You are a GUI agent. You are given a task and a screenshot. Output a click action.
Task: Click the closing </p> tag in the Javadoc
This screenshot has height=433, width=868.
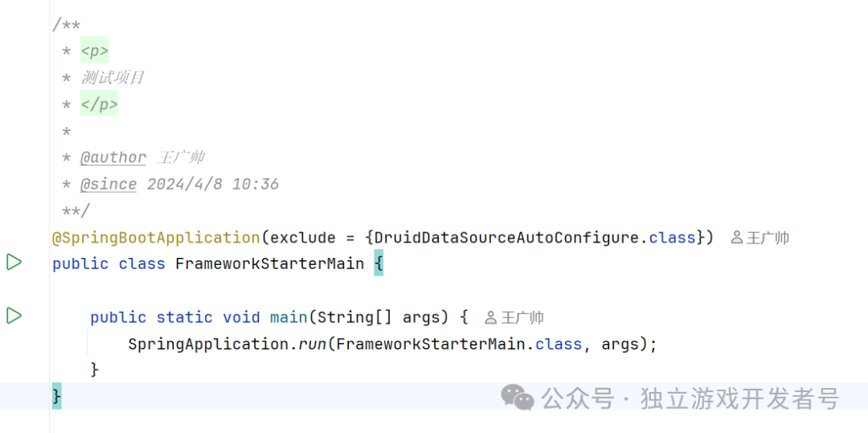point(100,104)
